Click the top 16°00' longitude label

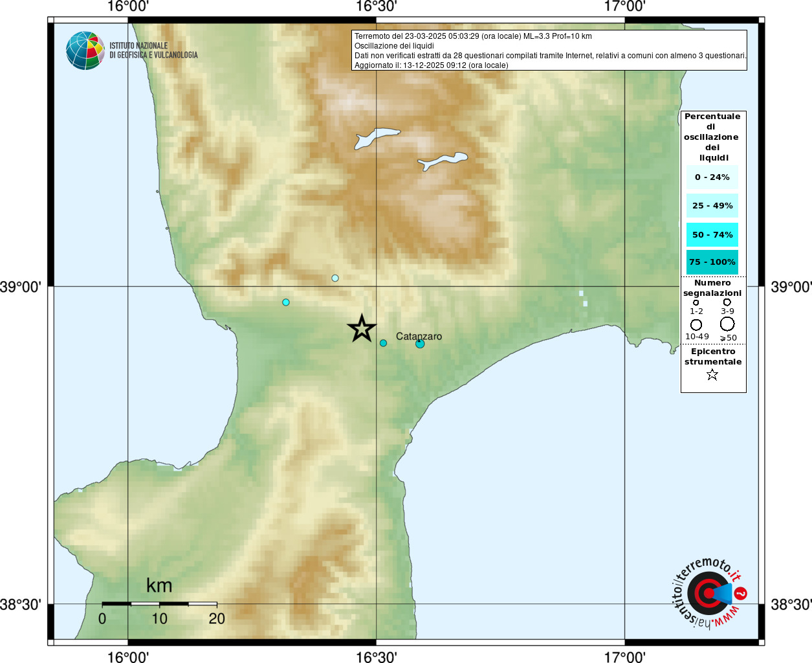(x=127, y=6)
